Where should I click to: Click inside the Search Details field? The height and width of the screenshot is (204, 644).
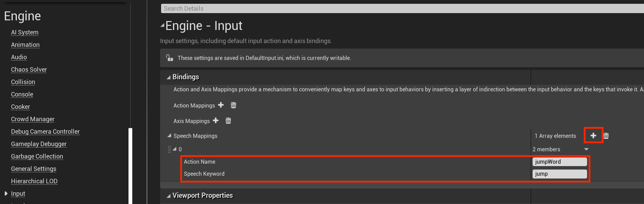[x=241, y=8]
